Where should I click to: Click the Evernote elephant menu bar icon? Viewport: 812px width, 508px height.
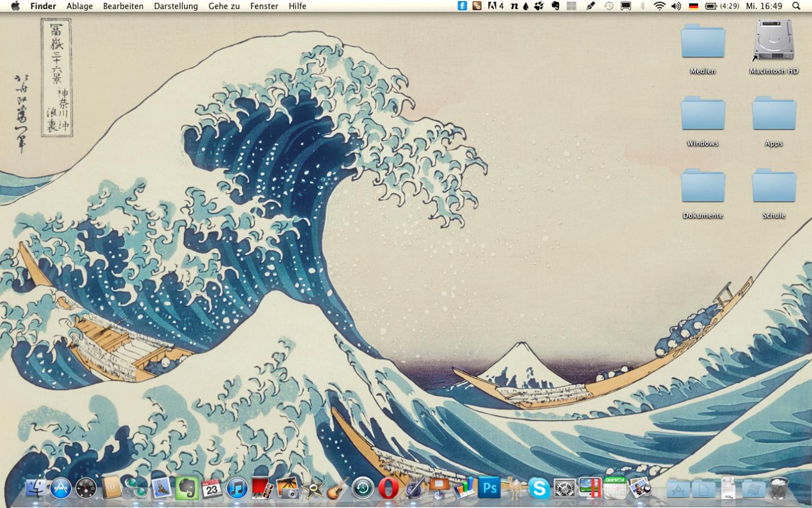tap(555, 6)
